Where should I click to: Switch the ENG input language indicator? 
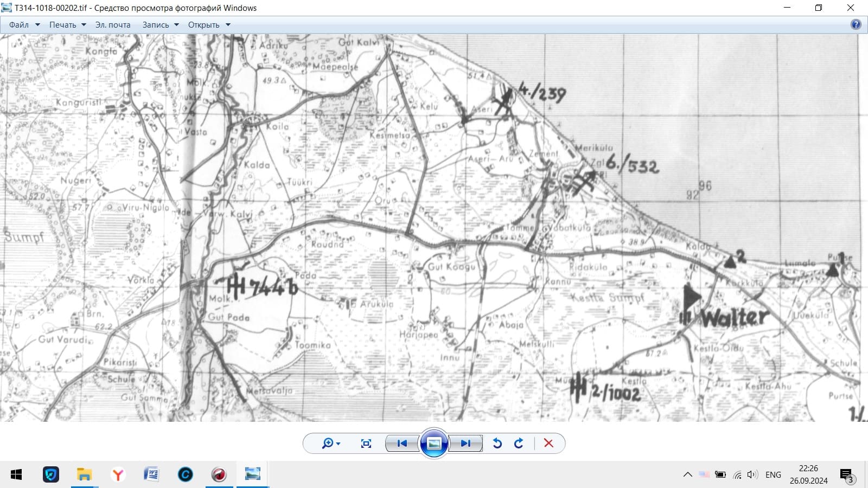(x=773, y=475)
